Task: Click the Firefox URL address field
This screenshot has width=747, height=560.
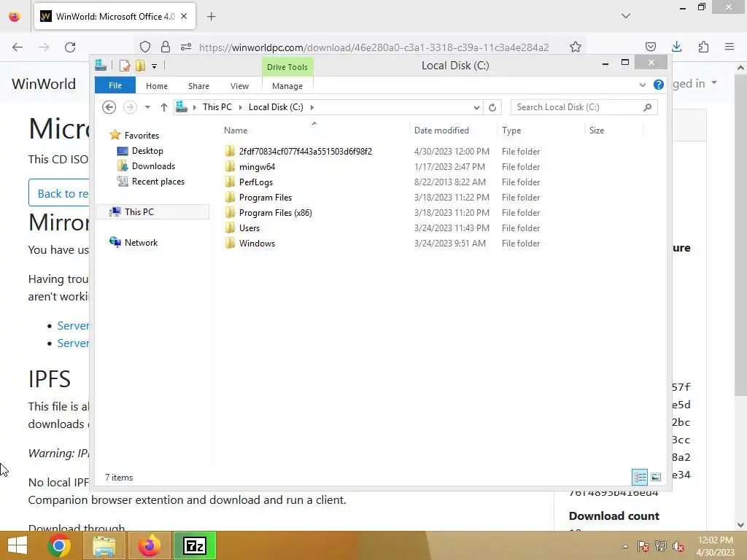Action: tap(374, 47)
